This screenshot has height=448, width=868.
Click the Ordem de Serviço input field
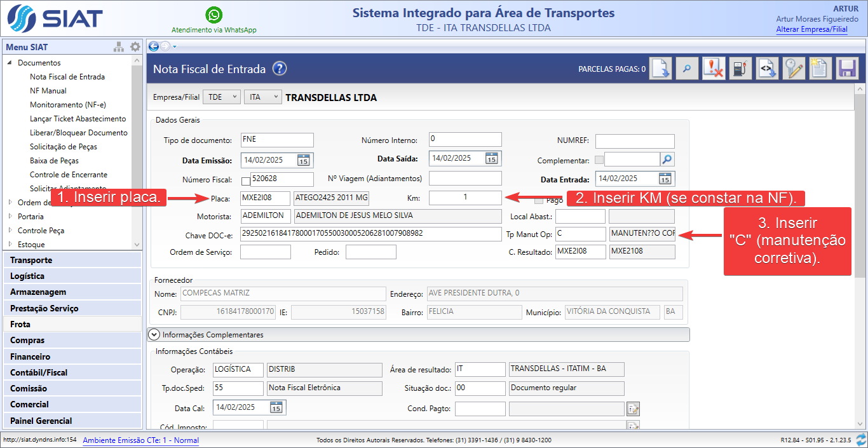point(265,252)
